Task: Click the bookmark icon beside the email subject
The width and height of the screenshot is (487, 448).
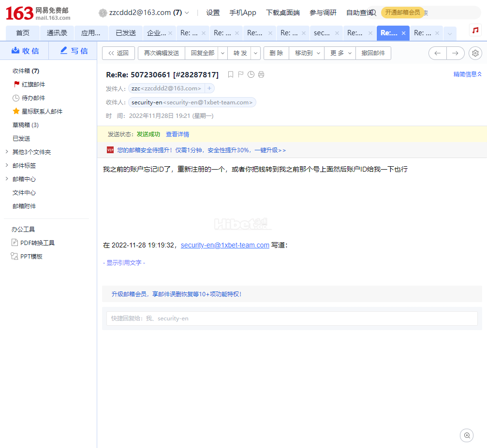Action: click(x=231, y=74)
